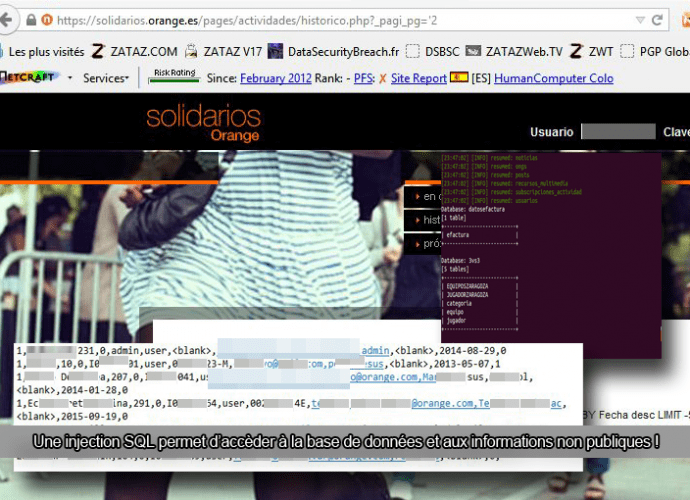This screenshot has width=690, height=500.
Task: Click the 'hist' menu item with arrow
Action: coord(423,220)
